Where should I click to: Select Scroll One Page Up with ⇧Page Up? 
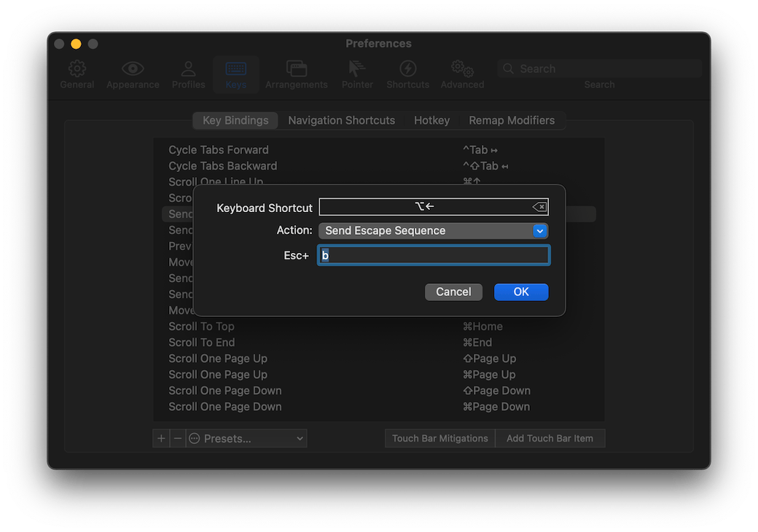379,359
